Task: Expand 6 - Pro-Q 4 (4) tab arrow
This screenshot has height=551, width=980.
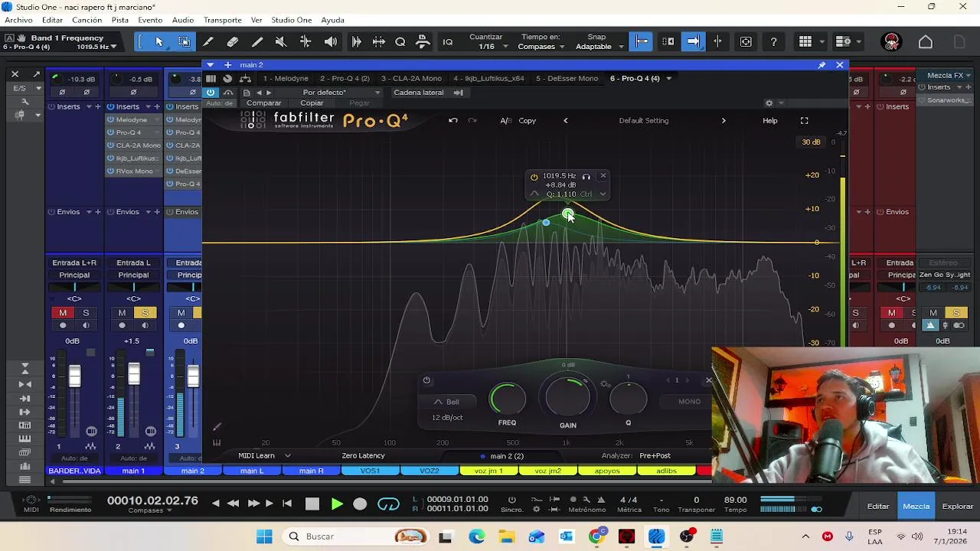Action: tap(668, 78)
